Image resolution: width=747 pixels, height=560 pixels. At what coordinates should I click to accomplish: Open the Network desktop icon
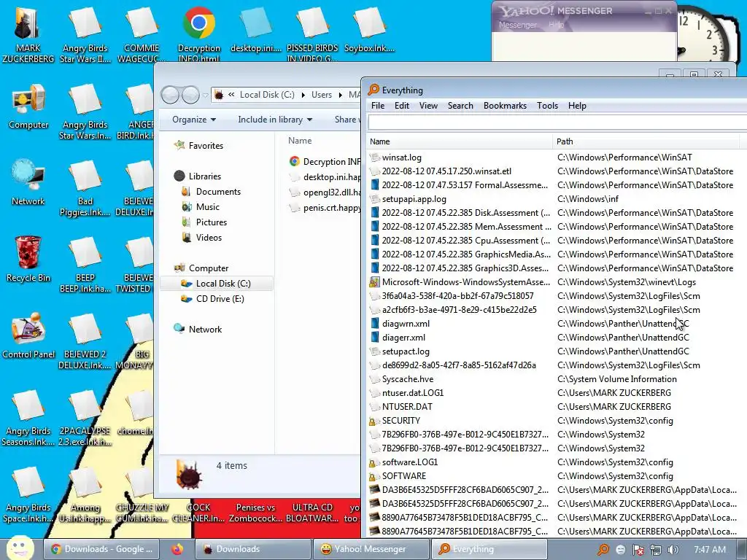coord(28,183)
